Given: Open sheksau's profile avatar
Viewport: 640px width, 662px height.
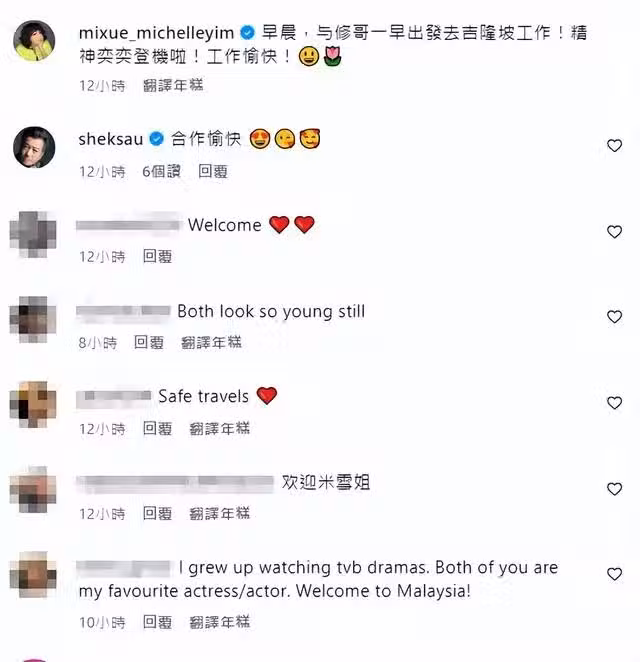Looking at the screenshot, I should [x=34, y=147].
